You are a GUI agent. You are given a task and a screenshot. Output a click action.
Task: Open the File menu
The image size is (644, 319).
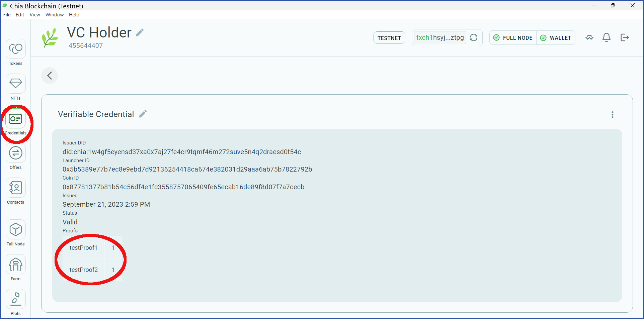click(x=7, y=15)
